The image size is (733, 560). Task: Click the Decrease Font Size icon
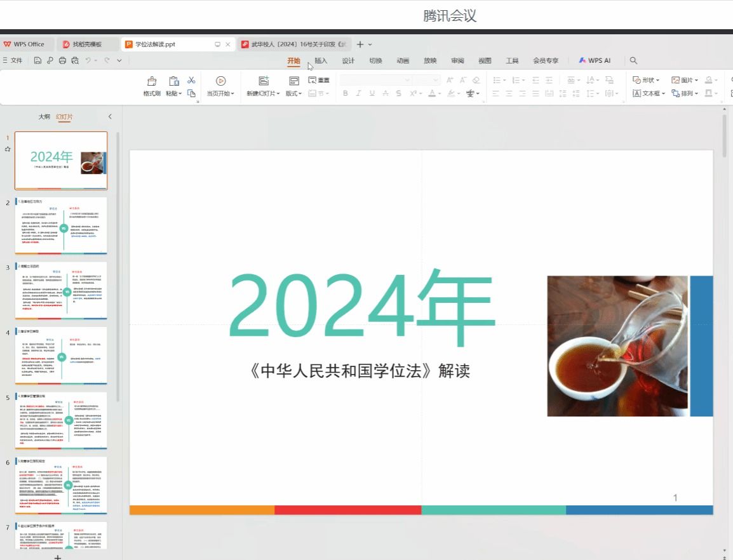point(463,80)
